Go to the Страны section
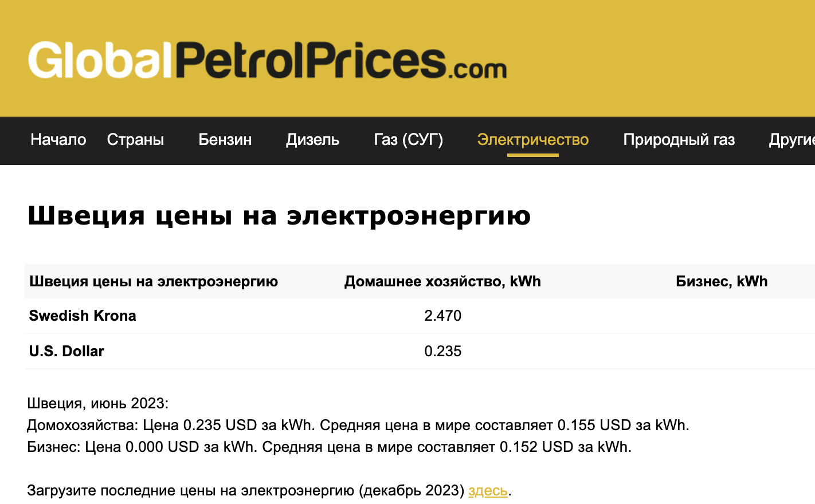815x504 pixels. [135, 140]
